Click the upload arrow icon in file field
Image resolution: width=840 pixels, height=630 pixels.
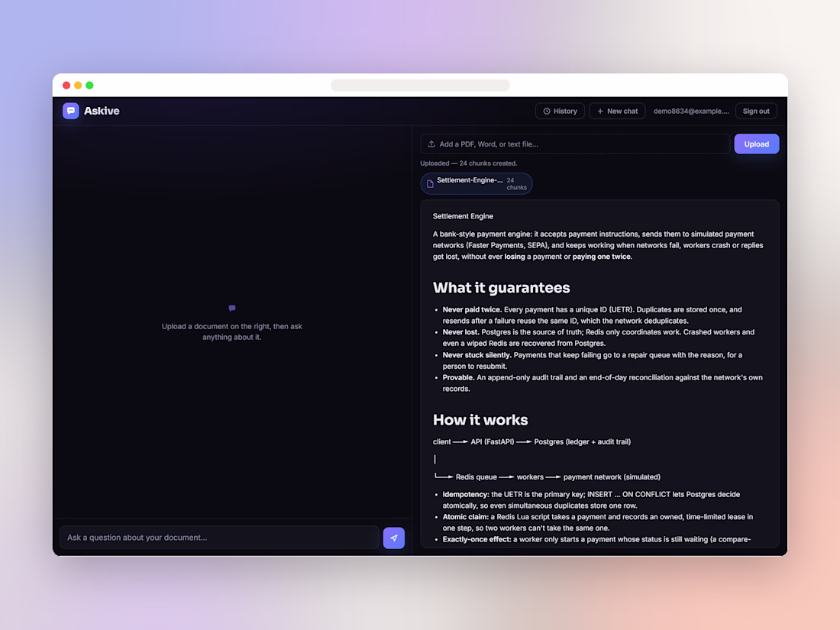pyautogui.click(x=431, y=144)
